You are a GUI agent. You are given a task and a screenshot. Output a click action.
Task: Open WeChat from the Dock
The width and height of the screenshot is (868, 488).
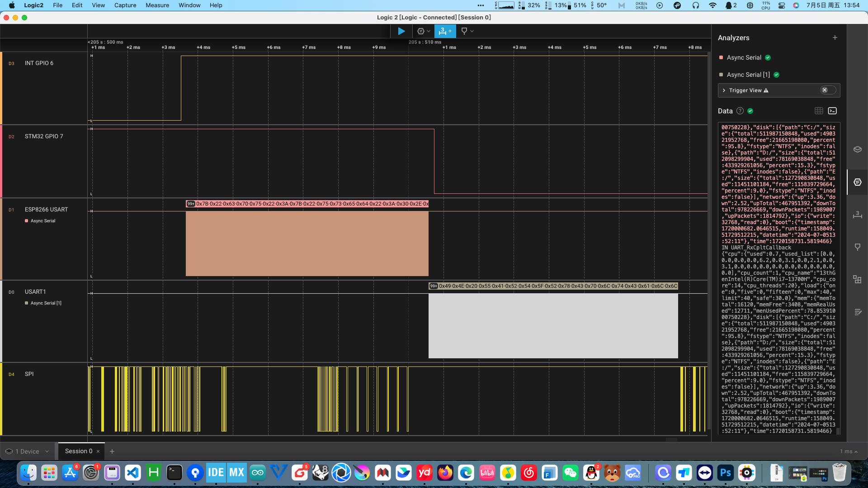click(x=571, y=473)
